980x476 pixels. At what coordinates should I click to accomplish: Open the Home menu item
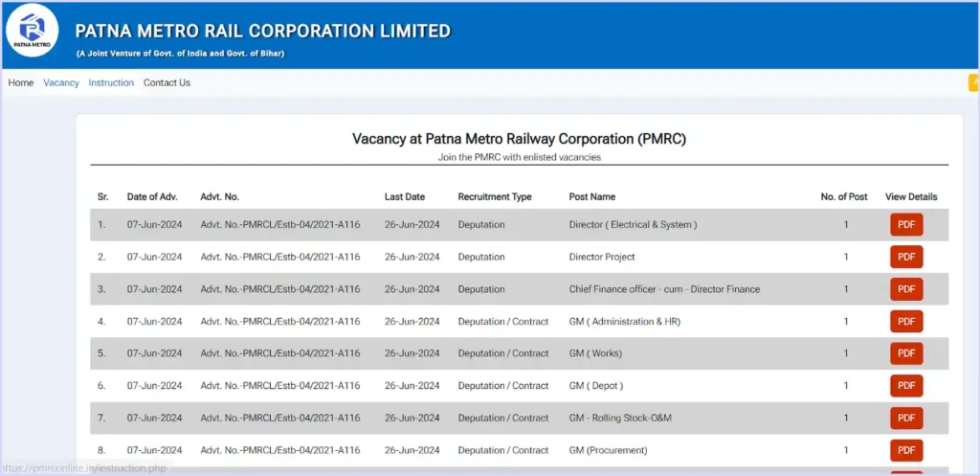tap(21, 82)
